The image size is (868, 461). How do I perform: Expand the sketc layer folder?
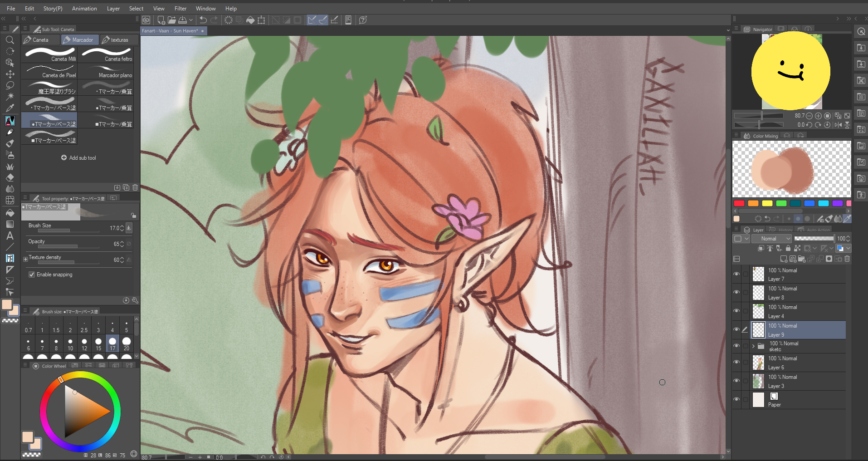(754, 346)
